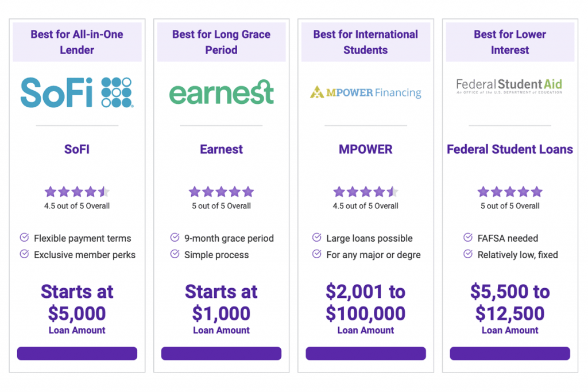Open the Federal Student Loans title link
The width and height of the screenshot is (588, 392).
pos(510,149)
